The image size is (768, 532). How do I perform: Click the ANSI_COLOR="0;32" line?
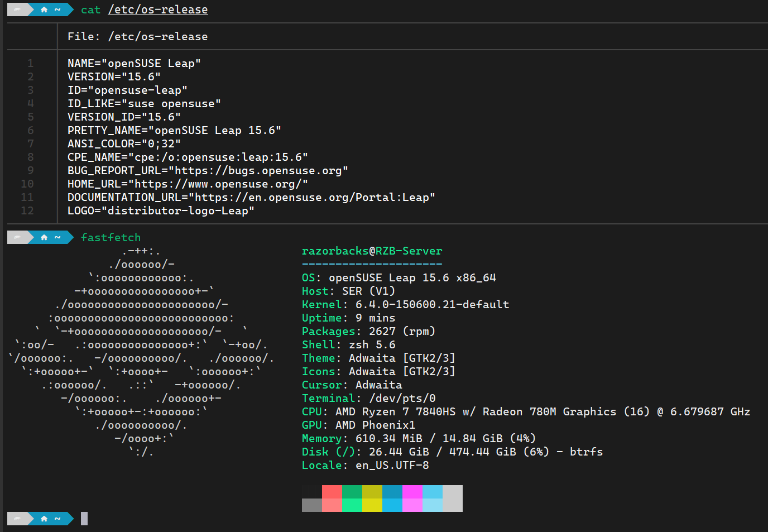click(124, 143)
